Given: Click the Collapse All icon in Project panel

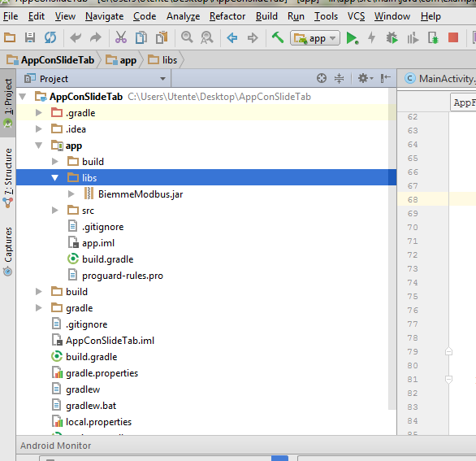Looking at the screenshot, I should point(339,78).
